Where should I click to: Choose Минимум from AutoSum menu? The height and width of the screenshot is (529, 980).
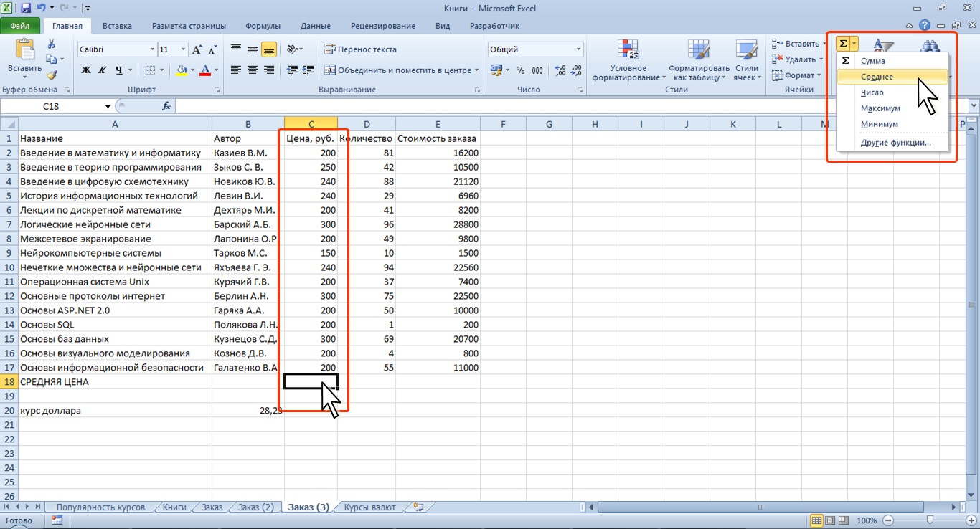pyautogui.click(x=892, y=124)
